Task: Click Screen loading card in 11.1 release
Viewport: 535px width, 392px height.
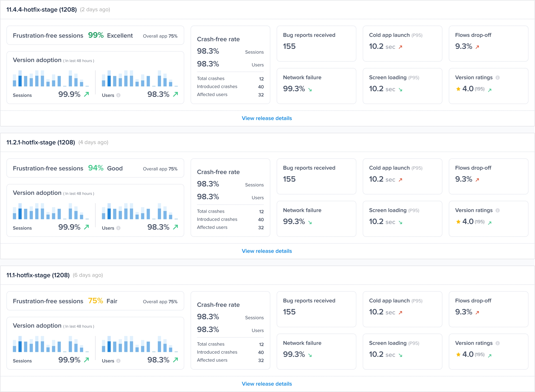Action: tap(402, 351)
